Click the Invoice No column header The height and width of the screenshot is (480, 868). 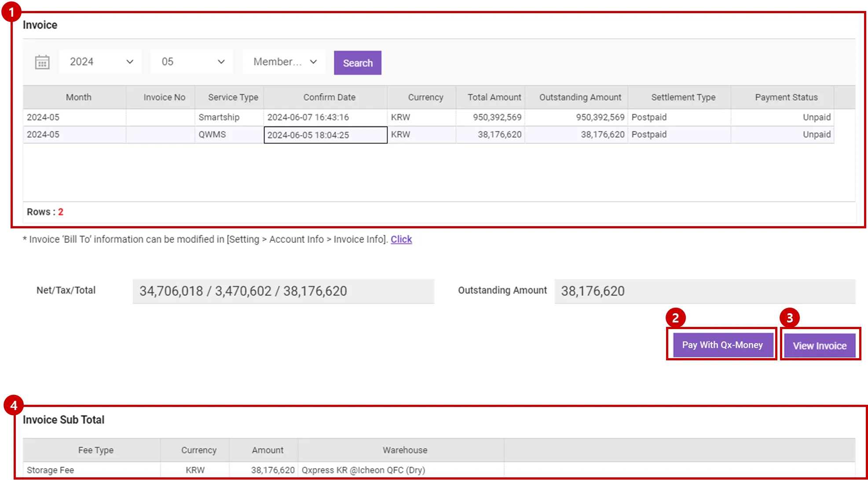point(164,97)
